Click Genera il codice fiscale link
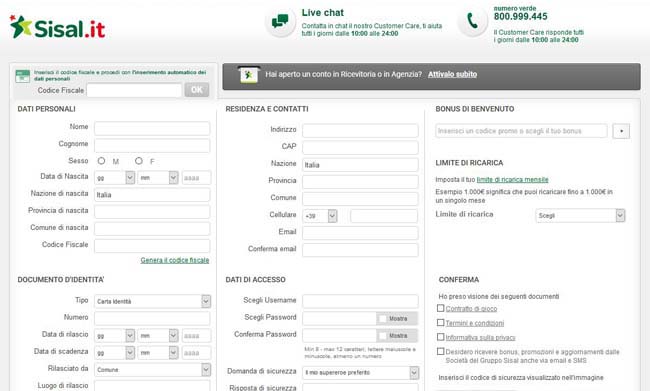 pyautogui.click(x=175, y=260)
